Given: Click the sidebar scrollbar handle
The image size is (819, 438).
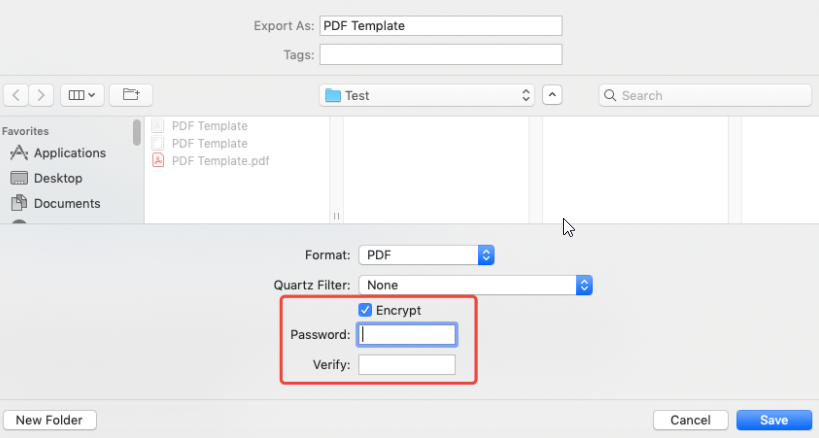Looking at the screenshot, I should (137, 132).
